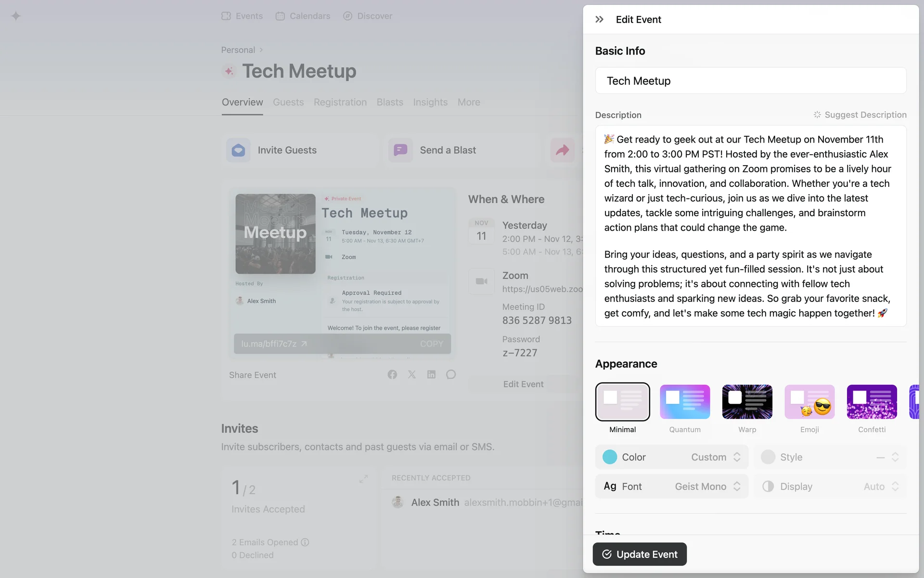Image resolution: width=924 pixels, height=578 pixels.
Task: Share event on X (Twitter) icon
Action: [412, 375]
